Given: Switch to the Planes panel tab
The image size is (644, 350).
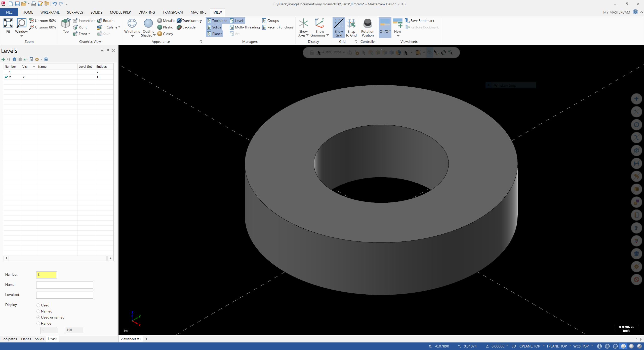Looking at the screenshot, I should coord(26,339).
